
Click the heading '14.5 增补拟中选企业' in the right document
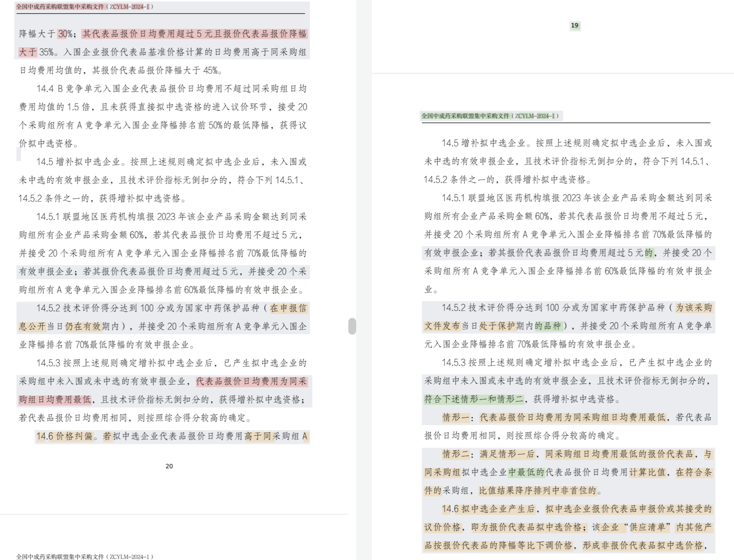click(484, 143)
